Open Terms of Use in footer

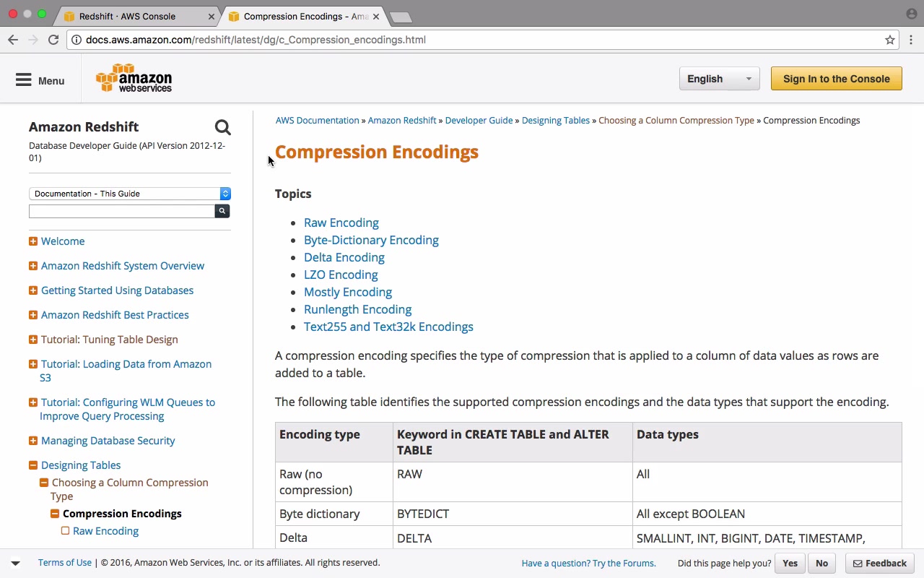65,563
